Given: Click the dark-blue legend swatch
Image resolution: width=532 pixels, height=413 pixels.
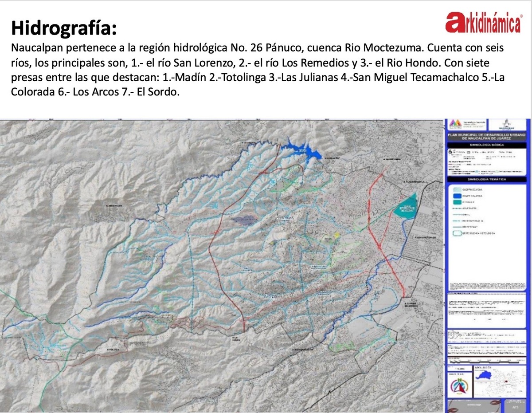Looking at the screenshot, I should pyautogui.click(x=457, y=196).
